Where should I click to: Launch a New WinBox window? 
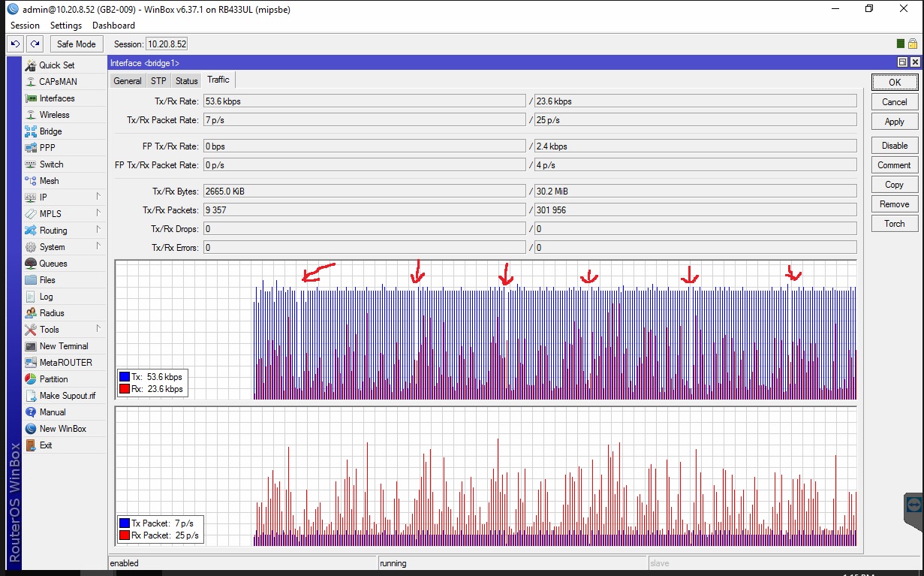[x=62, y=429]
